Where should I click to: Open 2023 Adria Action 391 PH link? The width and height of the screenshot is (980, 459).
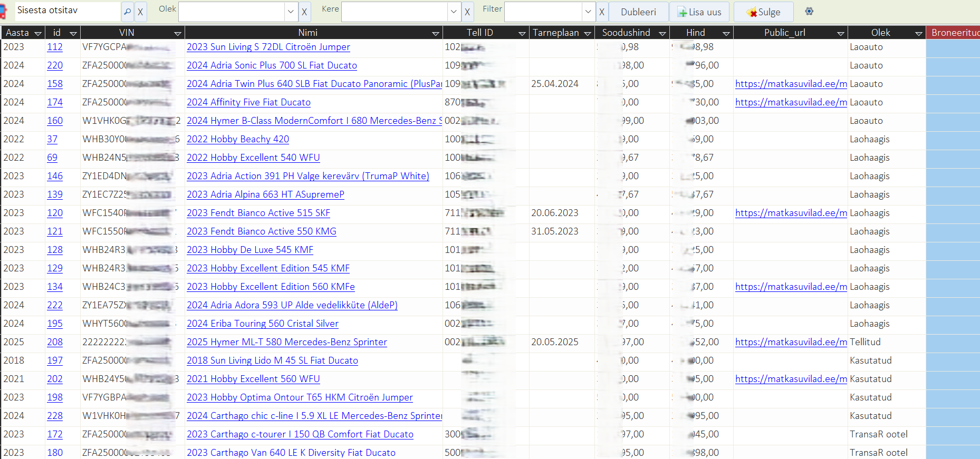[x=308, y=176]
